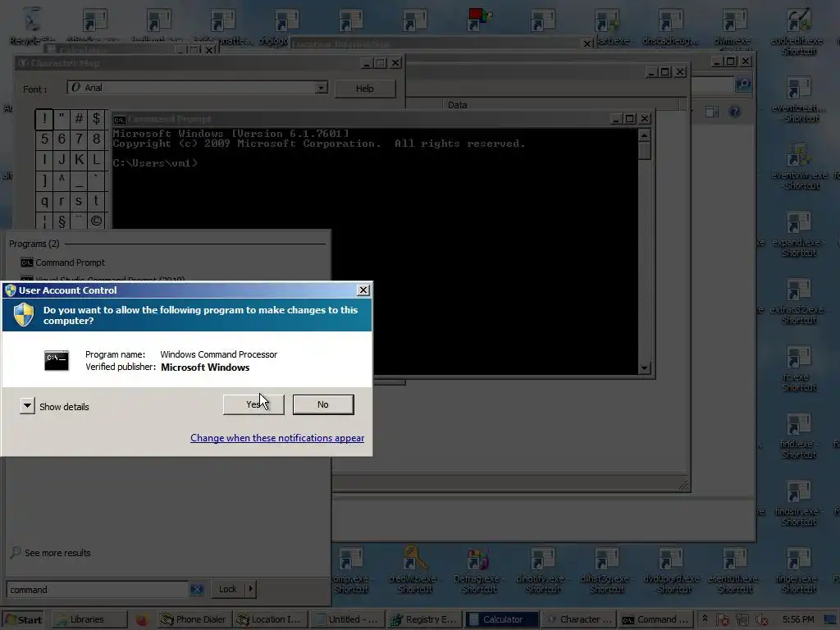Select the eventvwr.exe Shortcut desktop icon
The image size is (840, 630).
tap(799, 167)
